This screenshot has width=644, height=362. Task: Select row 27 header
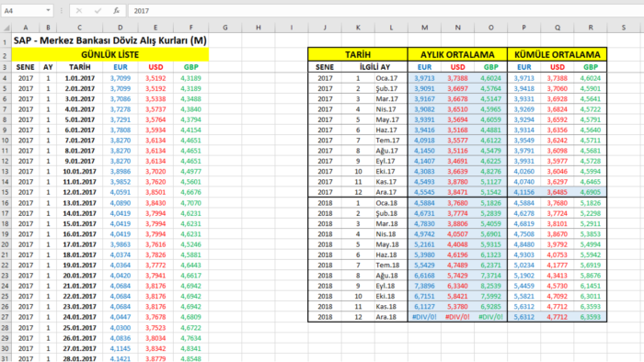[6, 317]
